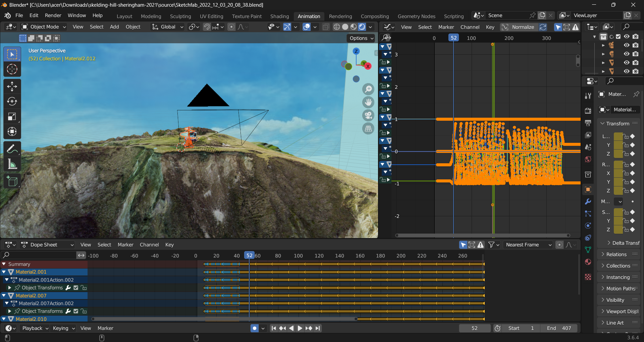
Task: Open the Options dropdown in viewport
Action: coord(361,38)
